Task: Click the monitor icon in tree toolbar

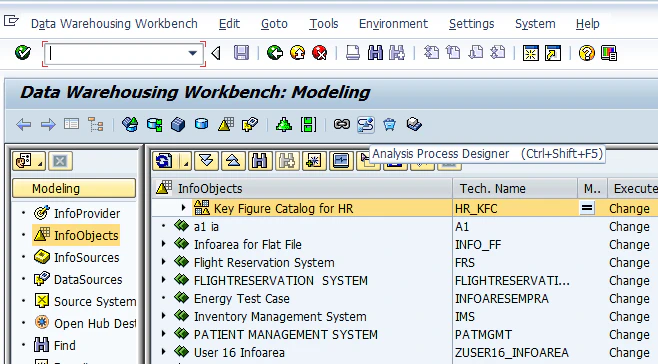Action: (341, 161)
